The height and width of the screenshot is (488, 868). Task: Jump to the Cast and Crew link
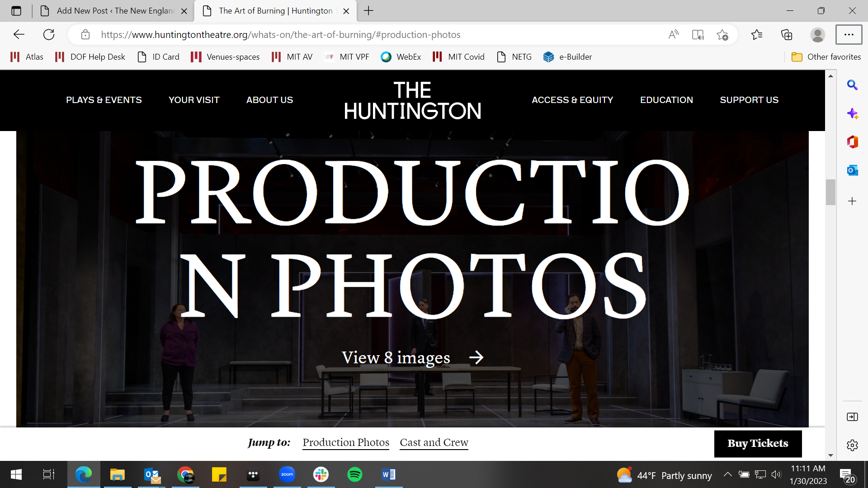[x=434, y=442]
